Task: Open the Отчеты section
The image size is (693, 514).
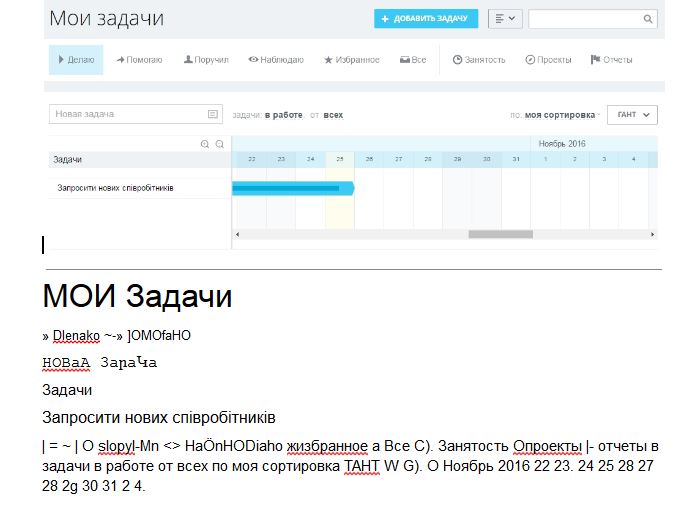Action: point(611,60)
